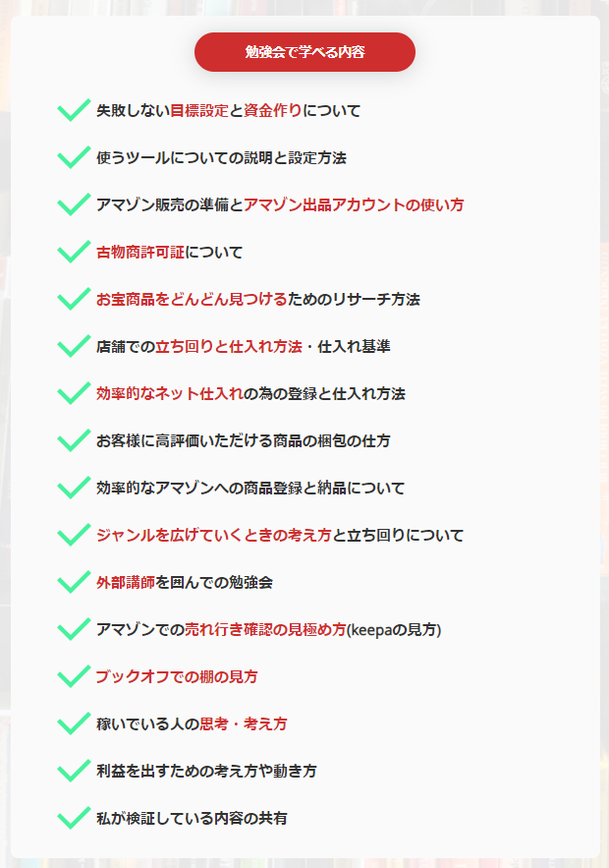
Task: Click red text ジャンルを広げていくときの考え方
Action: pos(214,536)
